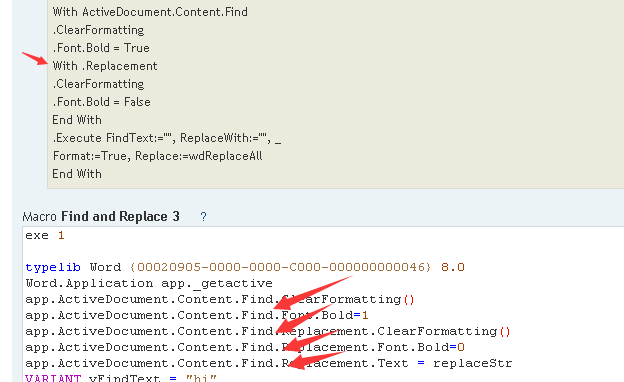Click the red arrow pointing at With .Replacement

click(x=35, y=58)
